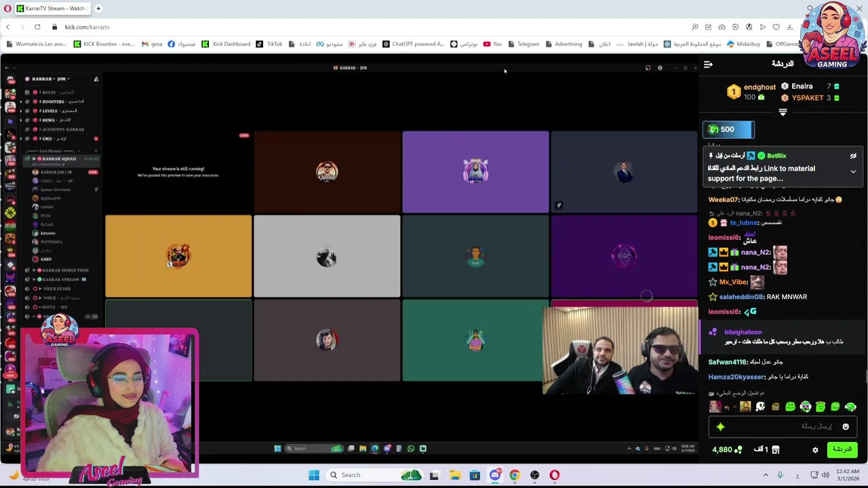
Task: Expand the pinned BotRix message
Action: [853, 171]
